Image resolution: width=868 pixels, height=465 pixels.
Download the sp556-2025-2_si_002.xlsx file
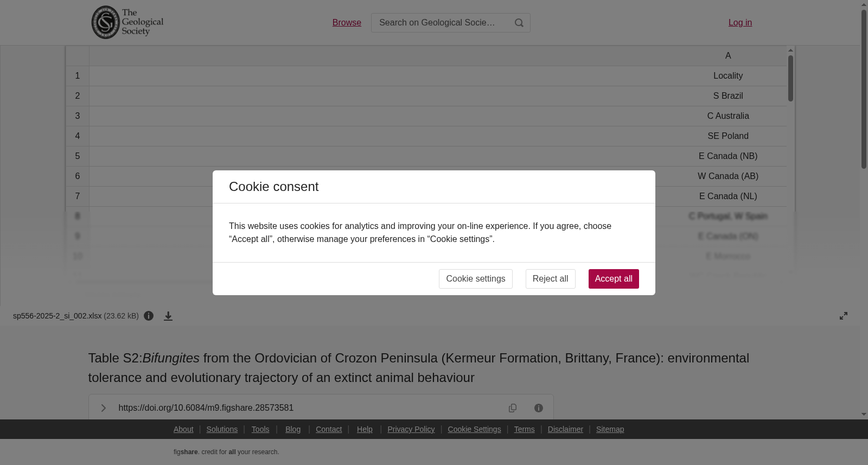[168, 316]
